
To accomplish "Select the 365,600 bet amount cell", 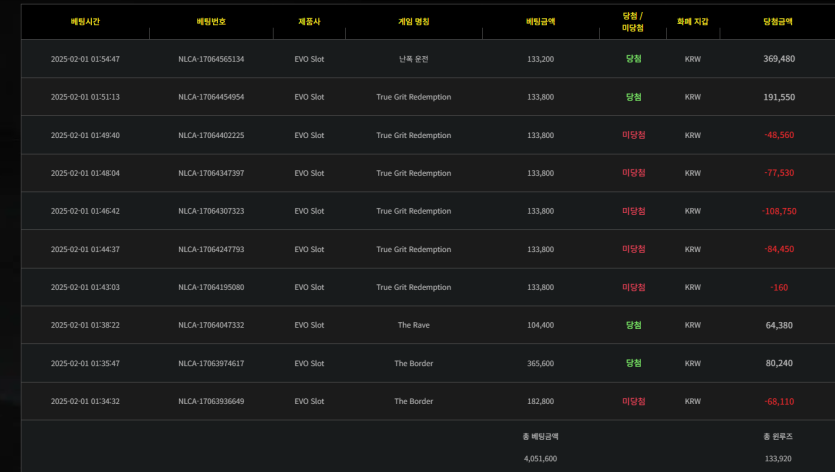I will coord(540,363).
